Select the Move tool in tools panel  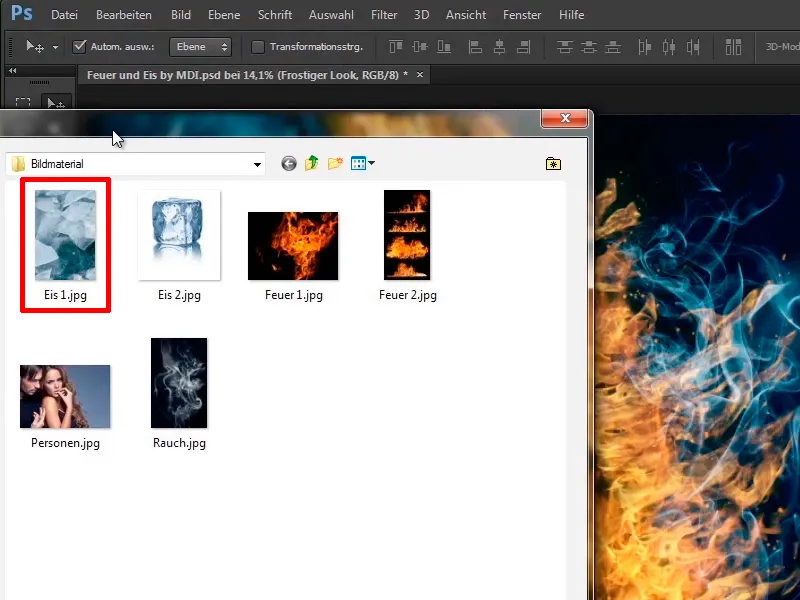pos(56,102)
